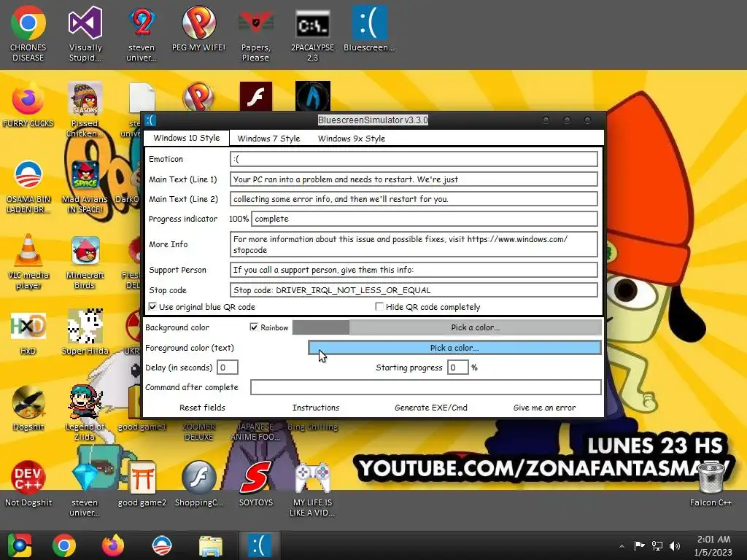
Task: Open the CHRONES DISEASE Chrome desktop icon
Action: tap(28, 34)
